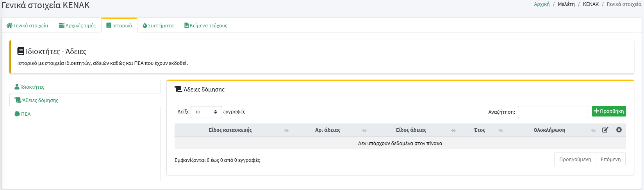
Task: Sort by Ολοκλήρωση column
Action: [549, 130]
